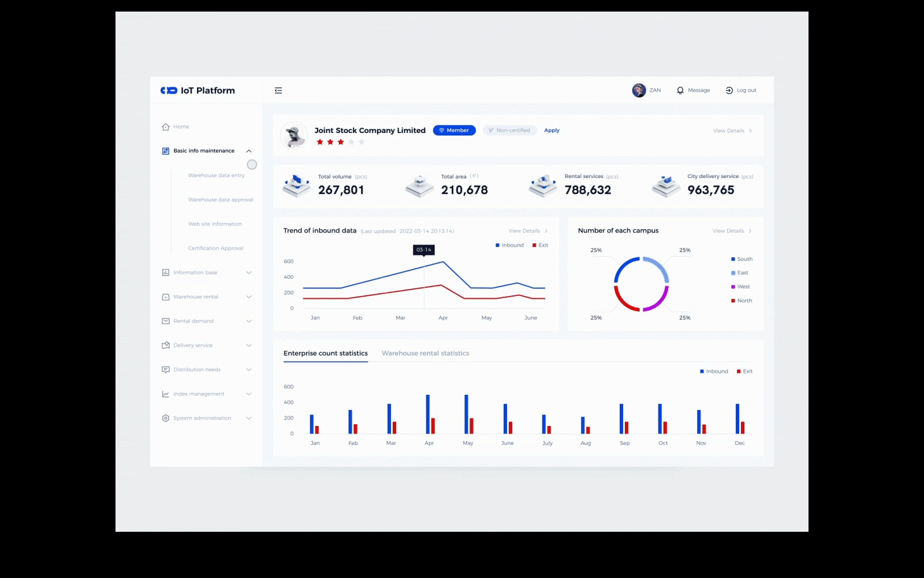
Task: Toggle Exit legend in bar chart
Action: click(745, 371)
